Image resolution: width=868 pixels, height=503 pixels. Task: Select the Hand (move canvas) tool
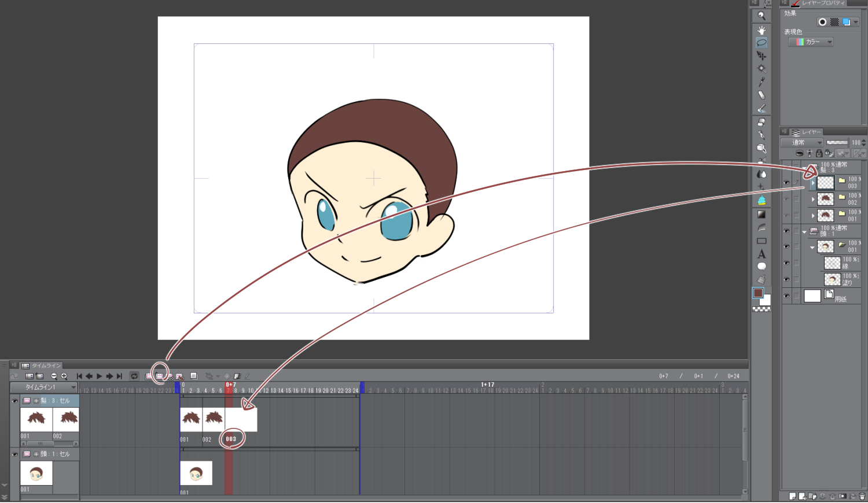[762, 29]
